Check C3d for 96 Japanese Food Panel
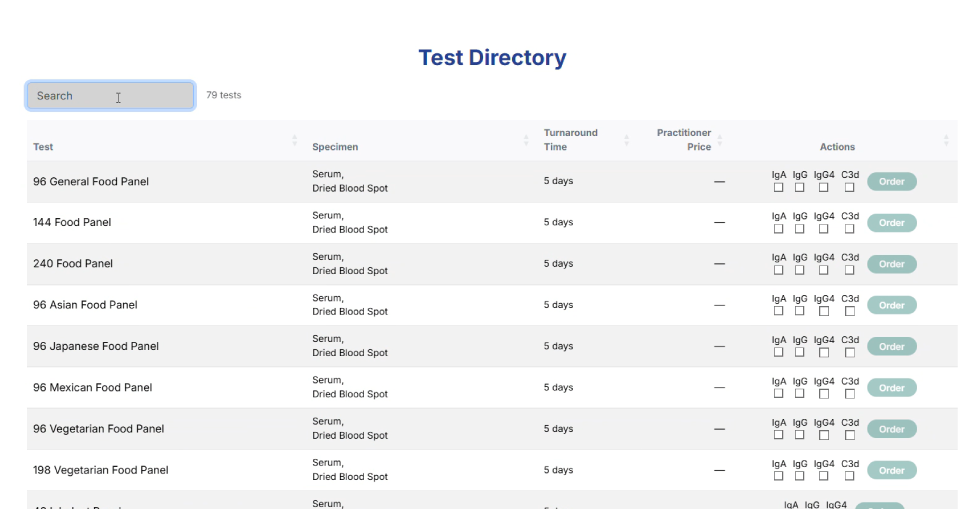This screenshot has width=959, height=509. [850, 353]
